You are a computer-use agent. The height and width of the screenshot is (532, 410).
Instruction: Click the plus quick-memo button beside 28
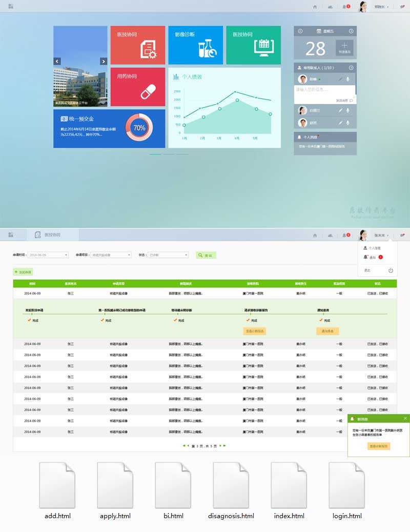(344, 48)
